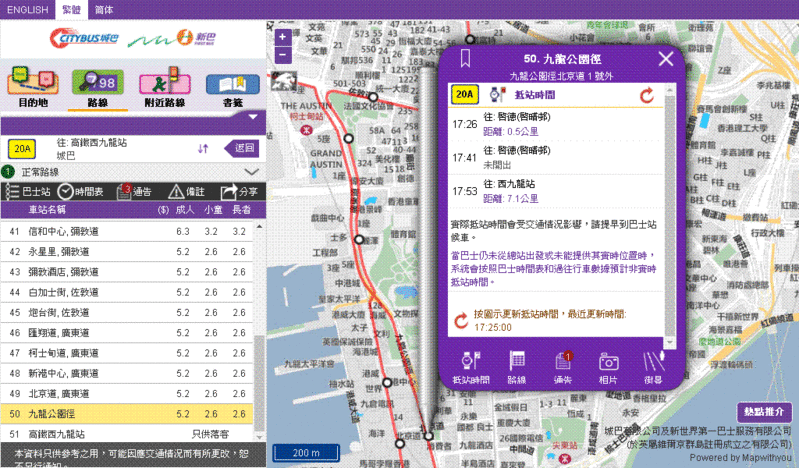Viewport: 799px width, 468px height.
Task: Click the 熱點推介 hot spots button
Action: click(765, 411)
